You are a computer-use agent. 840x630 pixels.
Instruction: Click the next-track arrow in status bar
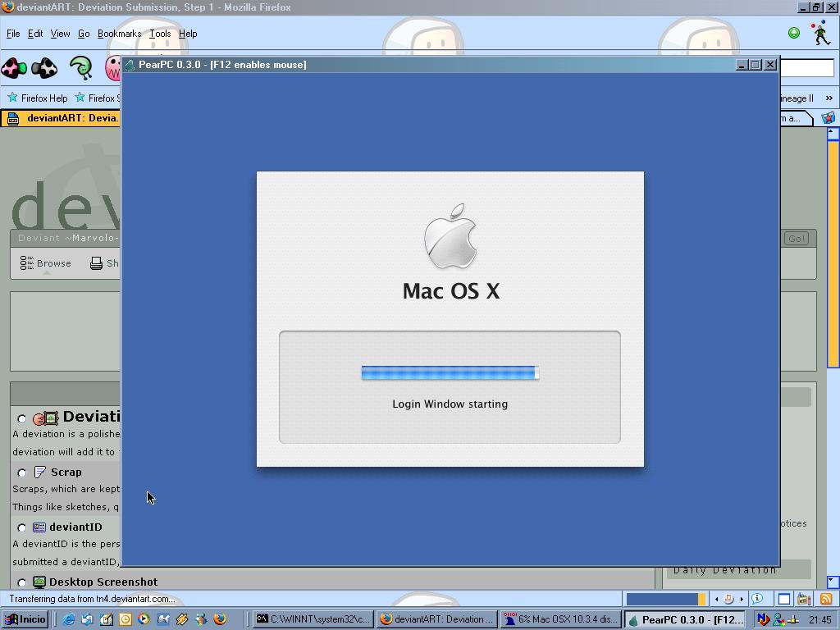(x=742, y=599)
